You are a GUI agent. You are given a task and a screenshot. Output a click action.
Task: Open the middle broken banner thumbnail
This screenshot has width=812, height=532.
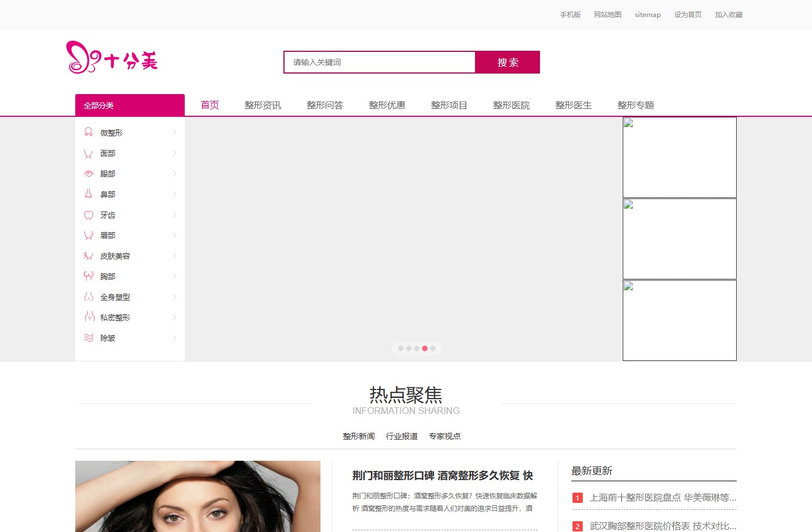pos(680,239)
